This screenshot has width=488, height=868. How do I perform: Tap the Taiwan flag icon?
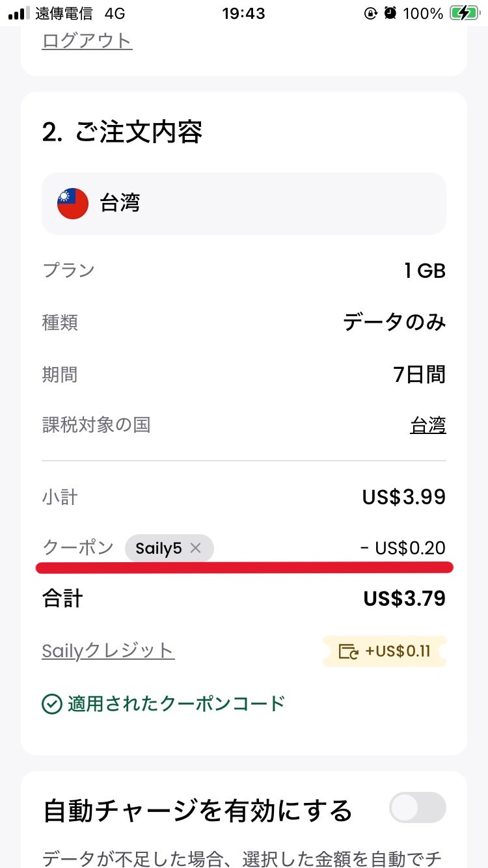[73, 203]
